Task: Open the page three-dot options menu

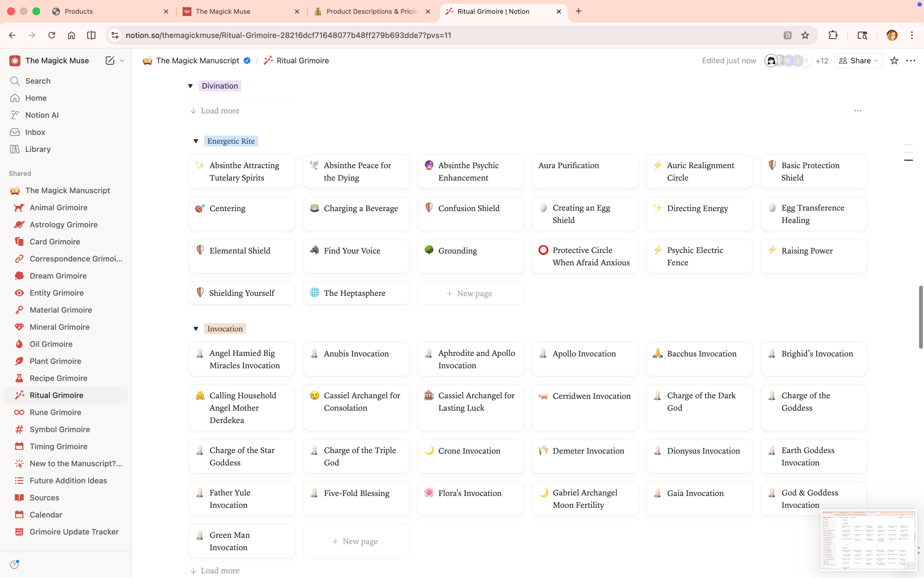Action: (x=911, y=60)
